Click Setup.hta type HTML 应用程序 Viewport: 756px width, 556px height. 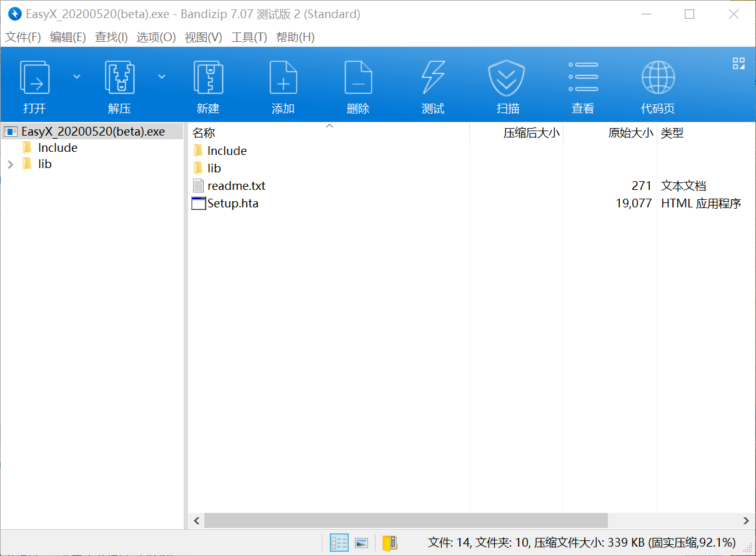pos(701,203)
